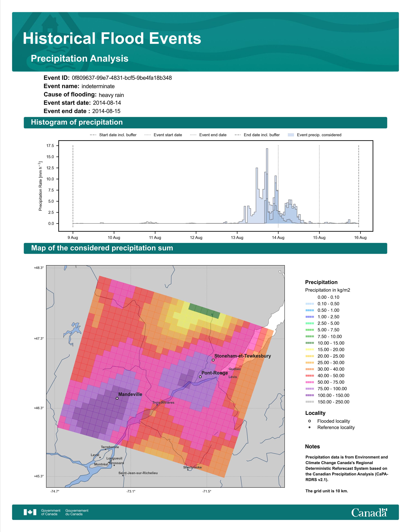Click the 17.5 y-axis tick label

click(50, 146)
